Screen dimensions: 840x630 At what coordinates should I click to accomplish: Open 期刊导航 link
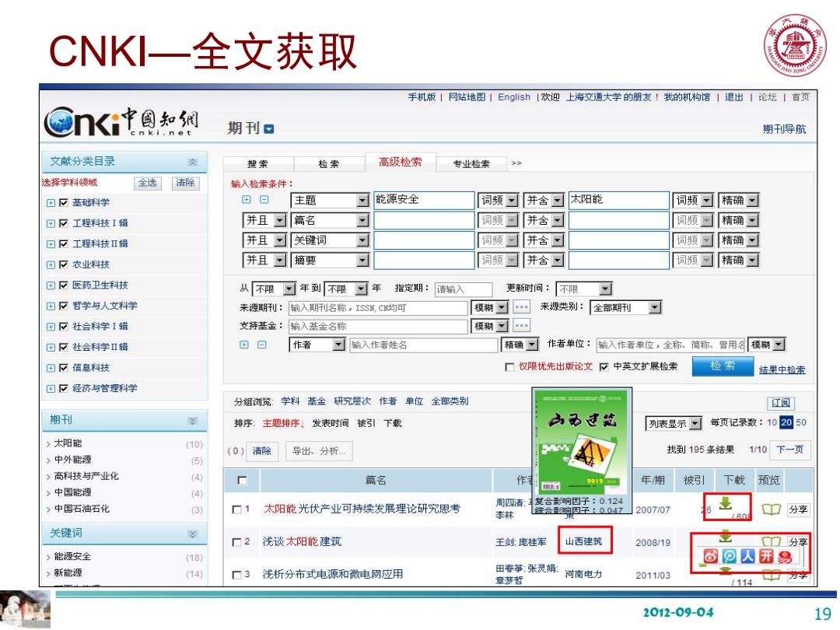coord(784,129)
